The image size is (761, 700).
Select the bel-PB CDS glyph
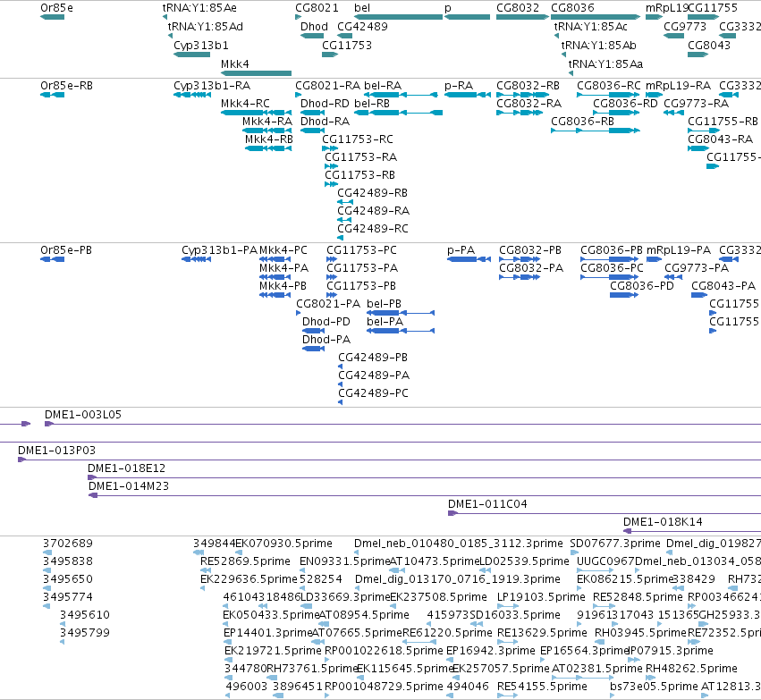(401, 313)
